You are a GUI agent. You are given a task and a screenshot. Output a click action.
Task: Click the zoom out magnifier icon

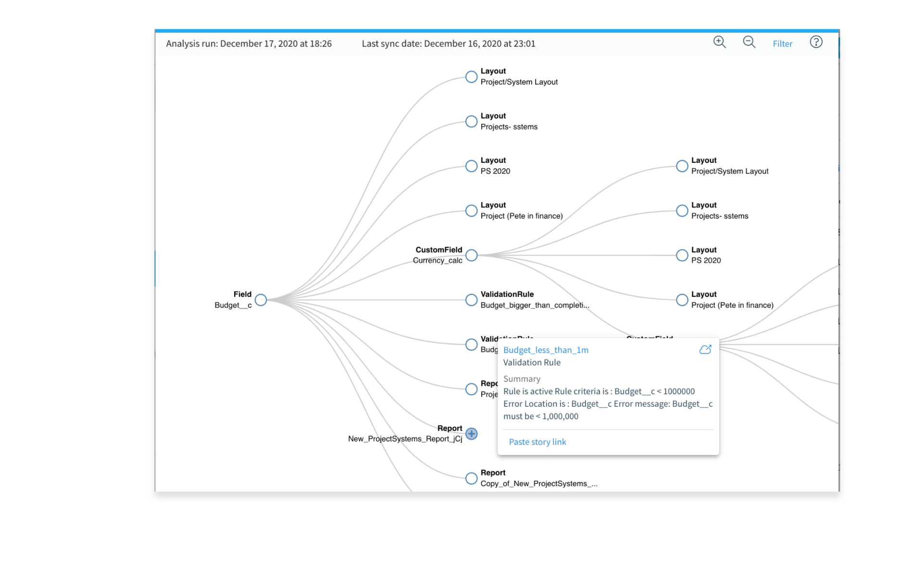pos(749,42)
